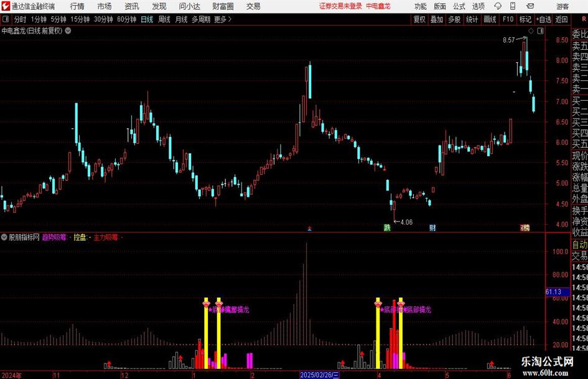This screenshot has height=379, width=588.
Task: Click the 标记 mark button
Action: (525, 19)
